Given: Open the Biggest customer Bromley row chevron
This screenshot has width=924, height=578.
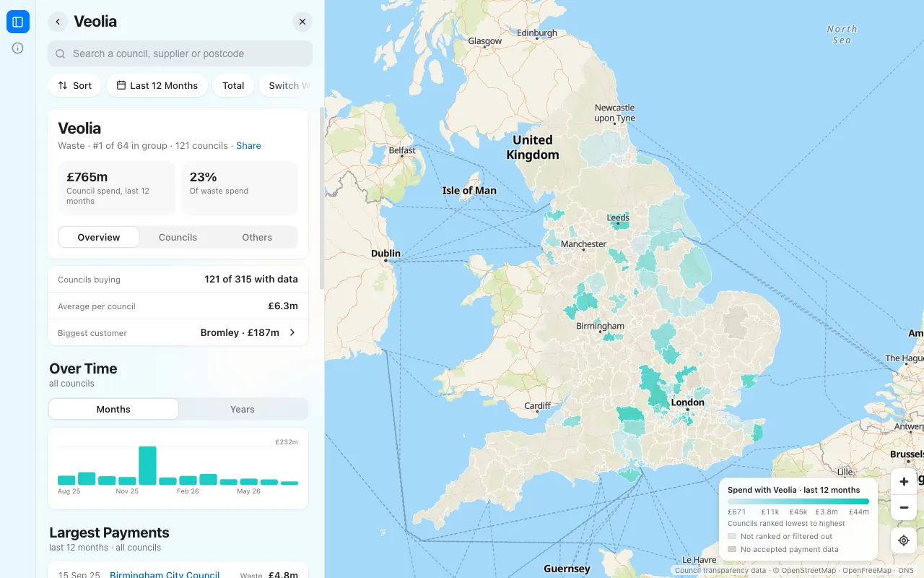Looking at the screenshot, I should (x=292, y=332).
